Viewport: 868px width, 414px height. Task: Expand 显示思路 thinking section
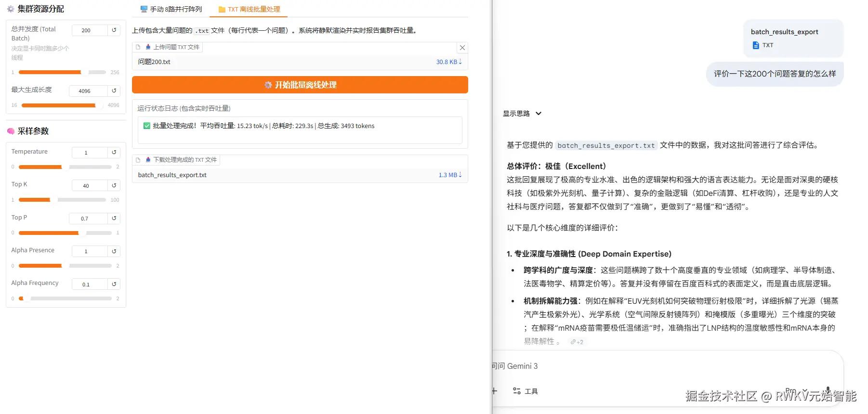point(522,114)
